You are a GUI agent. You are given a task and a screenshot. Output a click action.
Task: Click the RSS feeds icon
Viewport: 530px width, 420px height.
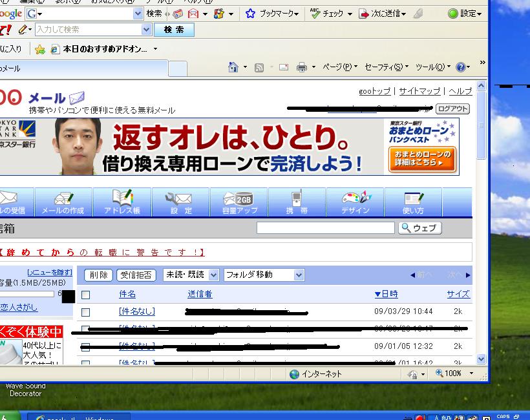pos(259,68)
